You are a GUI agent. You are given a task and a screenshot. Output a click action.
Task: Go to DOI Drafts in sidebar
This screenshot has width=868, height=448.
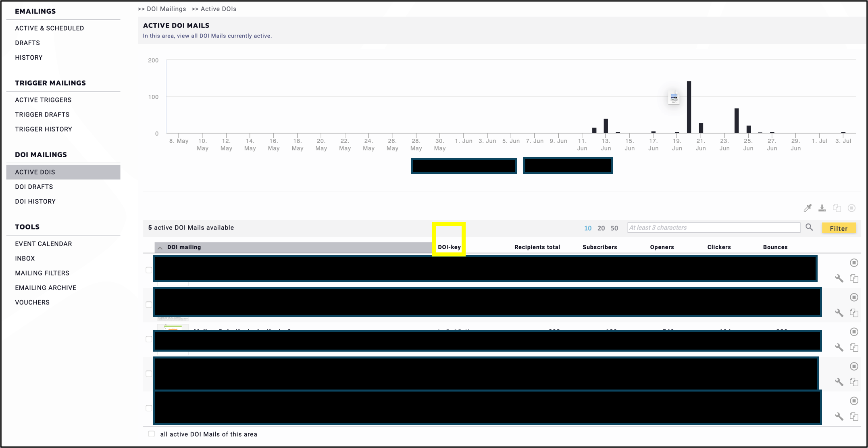click(34, 187)
